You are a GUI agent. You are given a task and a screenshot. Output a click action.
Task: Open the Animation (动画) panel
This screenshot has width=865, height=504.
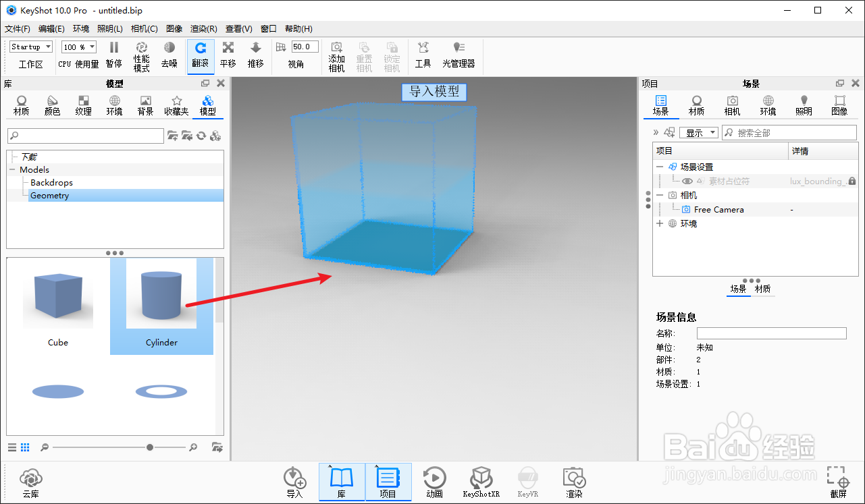(x=434, y=483)
